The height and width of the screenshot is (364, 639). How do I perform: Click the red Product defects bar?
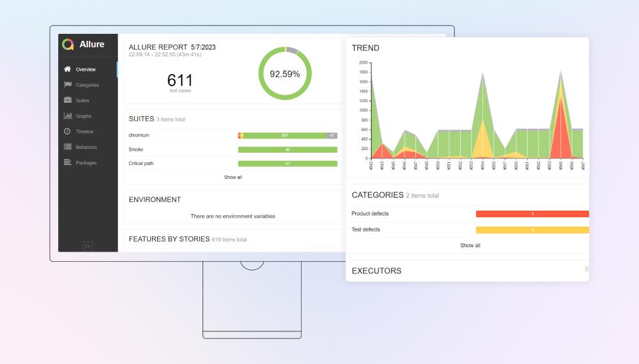coord(532,214)
